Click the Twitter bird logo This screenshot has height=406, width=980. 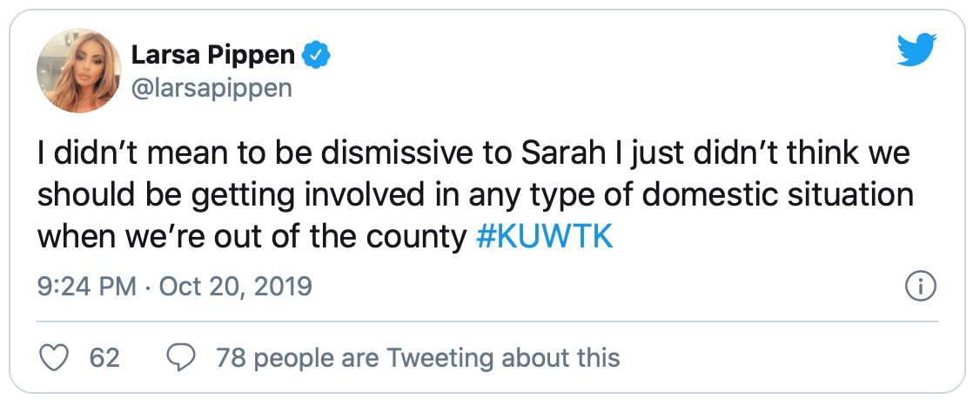(916, 53)
